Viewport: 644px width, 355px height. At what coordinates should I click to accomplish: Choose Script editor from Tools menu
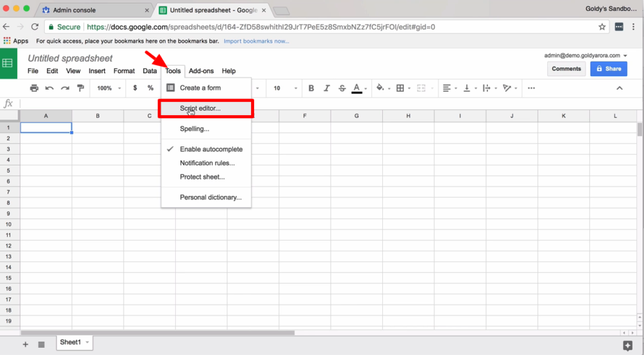tap(206, 108)
